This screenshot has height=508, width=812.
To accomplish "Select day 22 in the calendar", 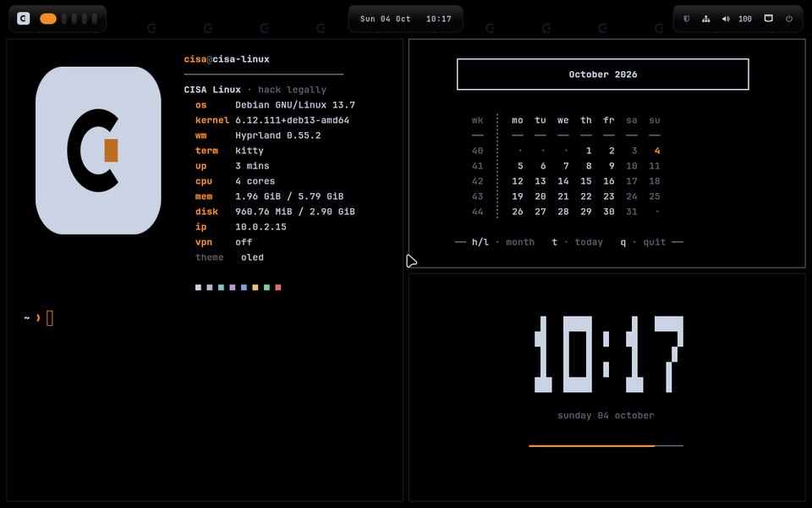I will pos(585,196).
